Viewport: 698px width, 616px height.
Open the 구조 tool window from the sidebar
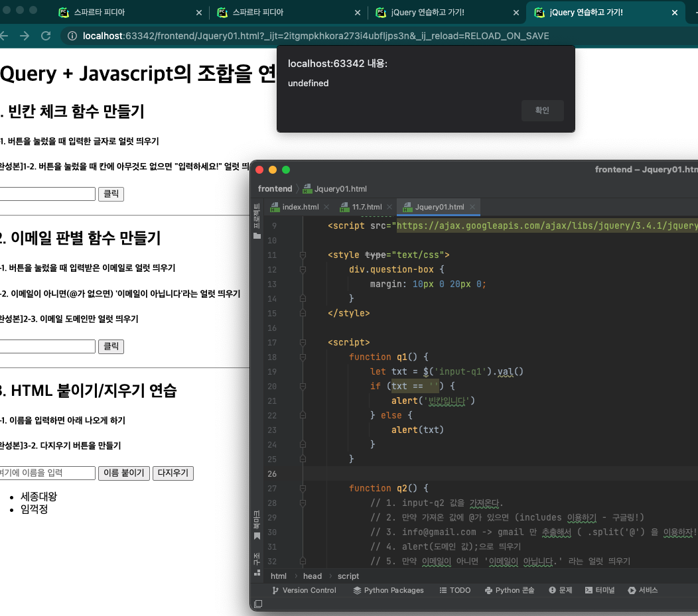point(257,558)
